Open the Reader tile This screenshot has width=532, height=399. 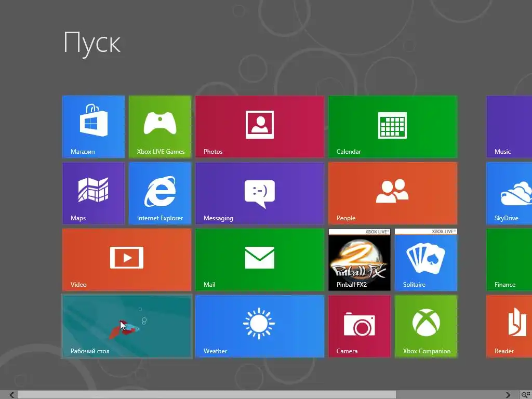pyautogui.click(x=509, y=326)
